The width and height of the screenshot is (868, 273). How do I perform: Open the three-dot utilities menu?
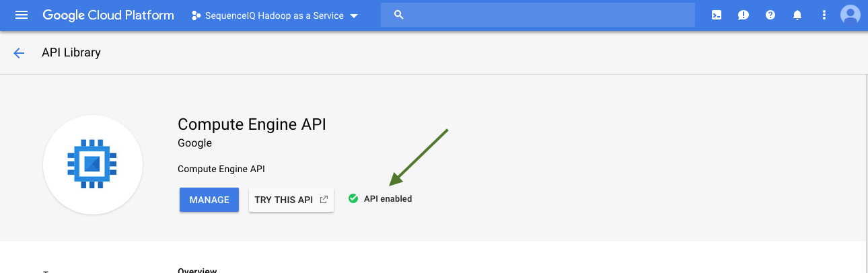click(824, 15)
